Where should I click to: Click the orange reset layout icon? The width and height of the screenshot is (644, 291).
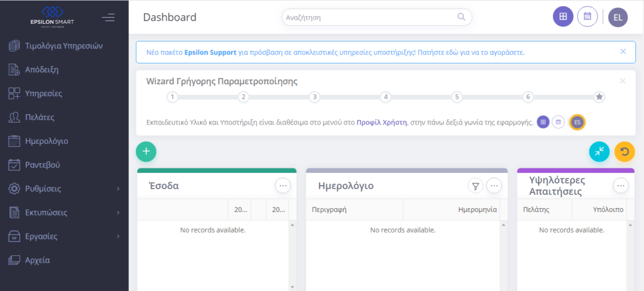tap(625, 151)
